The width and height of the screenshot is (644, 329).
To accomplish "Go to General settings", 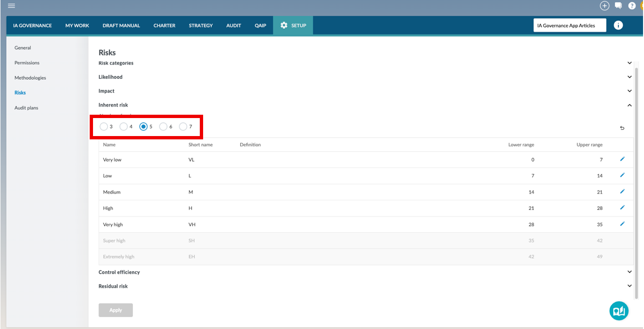I will pos(23,48).
